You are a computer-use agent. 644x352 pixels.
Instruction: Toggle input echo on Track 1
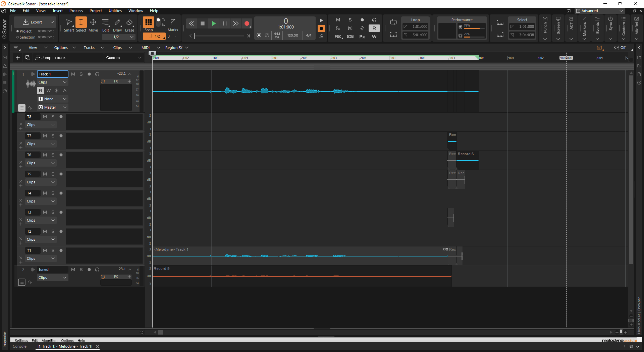97,74
